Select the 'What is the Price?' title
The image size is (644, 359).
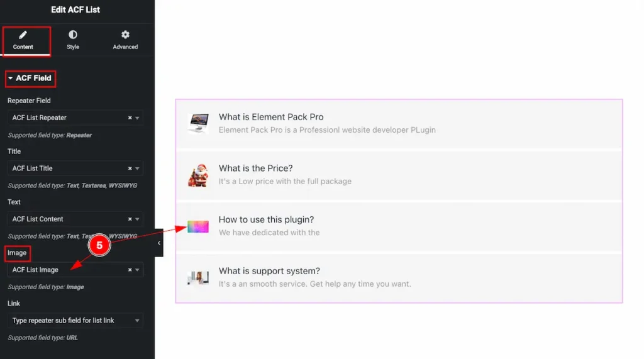coord(255,168)
